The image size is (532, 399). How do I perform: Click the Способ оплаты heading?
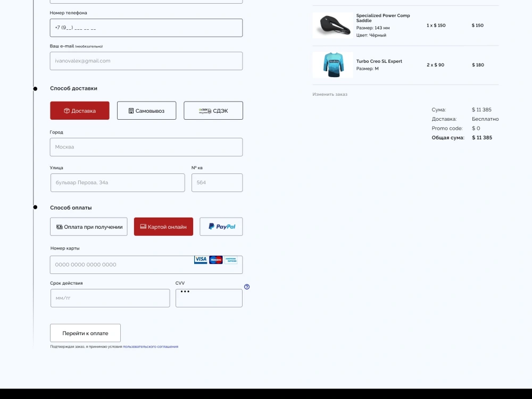coord(71,207)
